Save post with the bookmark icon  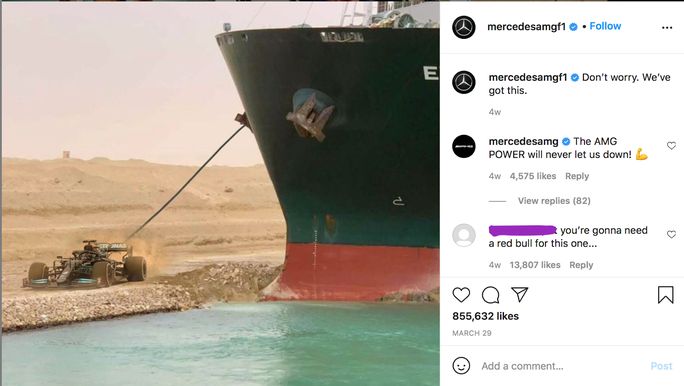(x=665, y=294)
